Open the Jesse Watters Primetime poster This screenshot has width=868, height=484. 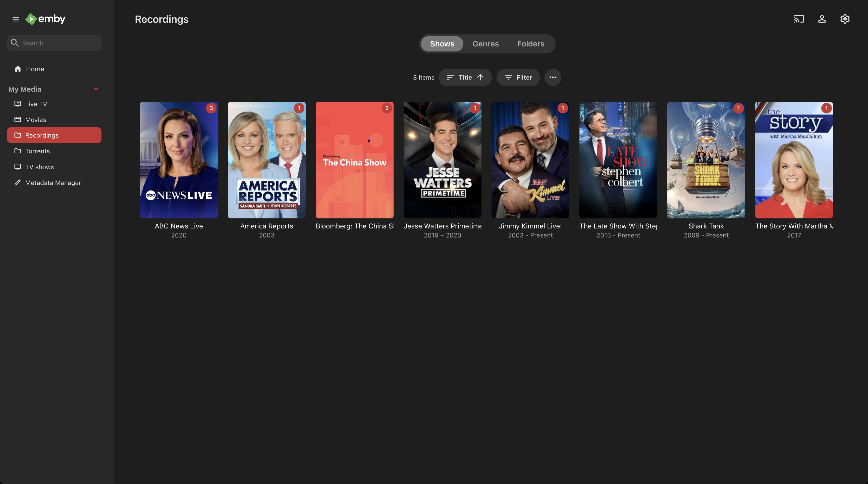(443, 160)
